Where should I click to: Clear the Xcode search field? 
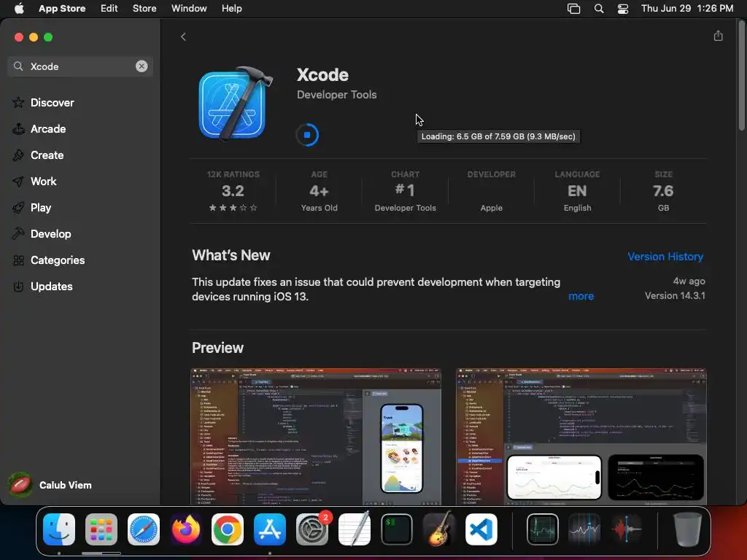(x=142, y=66)
